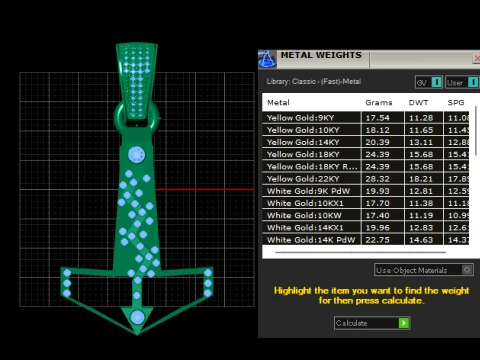Click grams value 18.12

pyautogui.click(x=377, y=130)
